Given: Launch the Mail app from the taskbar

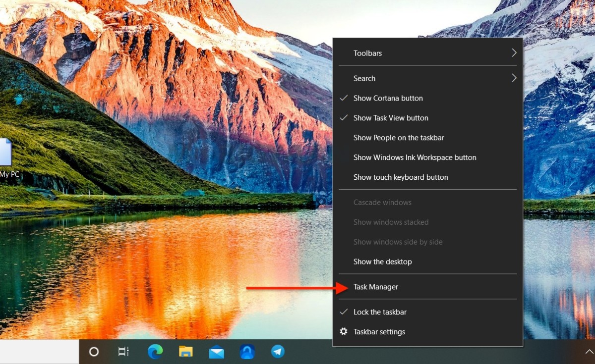Looking at the screenshot, I should (x=216, y=352).
